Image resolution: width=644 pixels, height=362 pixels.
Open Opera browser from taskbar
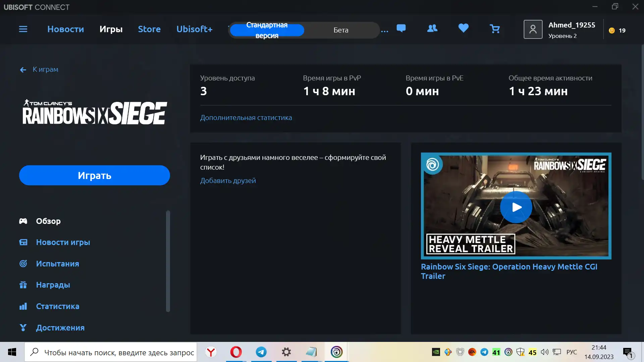(x=236, y=352)
